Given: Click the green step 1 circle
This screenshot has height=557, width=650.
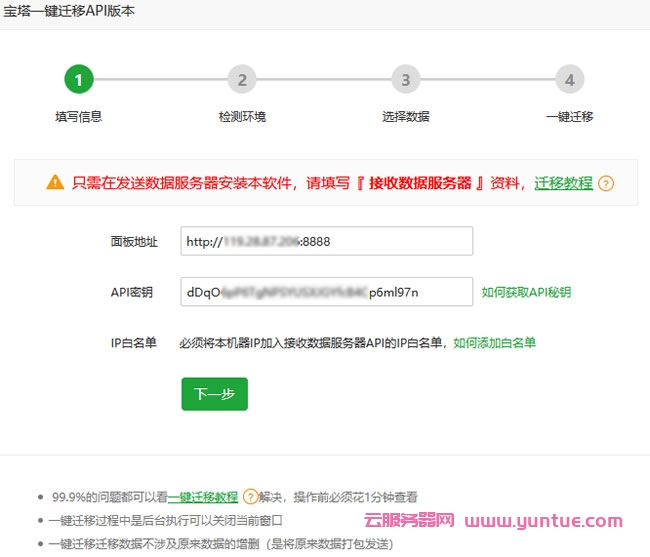Looking at the screenshot, I should pos(78,80).
